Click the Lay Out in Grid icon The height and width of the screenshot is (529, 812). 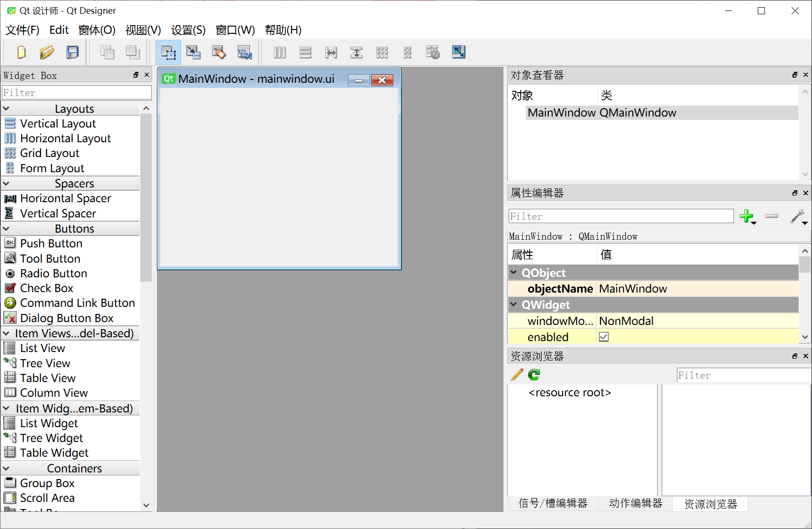tap(382, 52)
